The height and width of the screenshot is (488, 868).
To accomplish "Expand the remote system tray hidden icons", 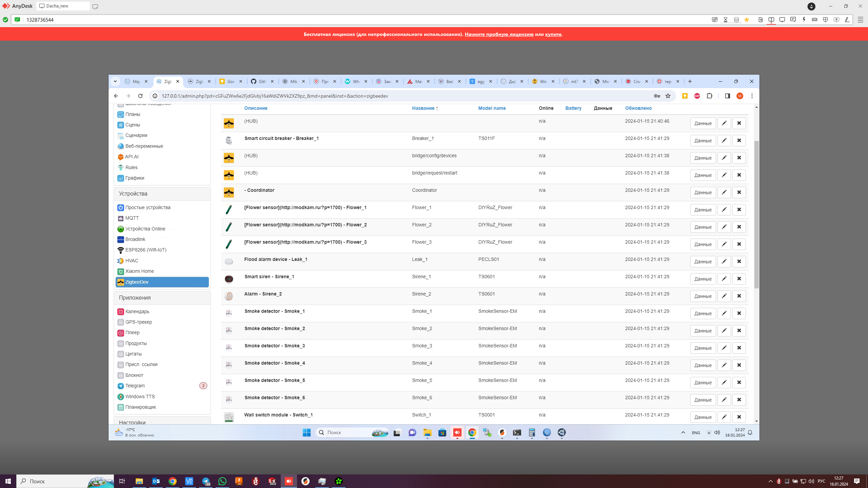I will (x=683, y=432).
